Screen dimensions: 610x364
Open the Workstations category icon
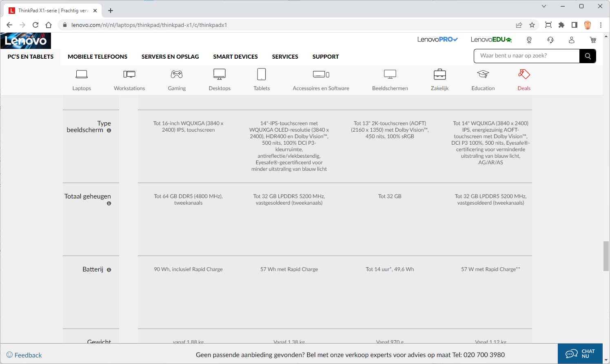pyautogui.click(x=129, y=74)
